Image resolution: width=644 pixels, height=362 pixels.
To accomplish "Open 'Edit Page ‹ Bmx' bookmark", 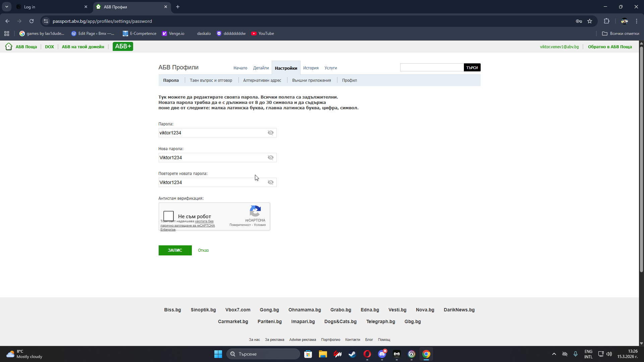I will [93, 34].
